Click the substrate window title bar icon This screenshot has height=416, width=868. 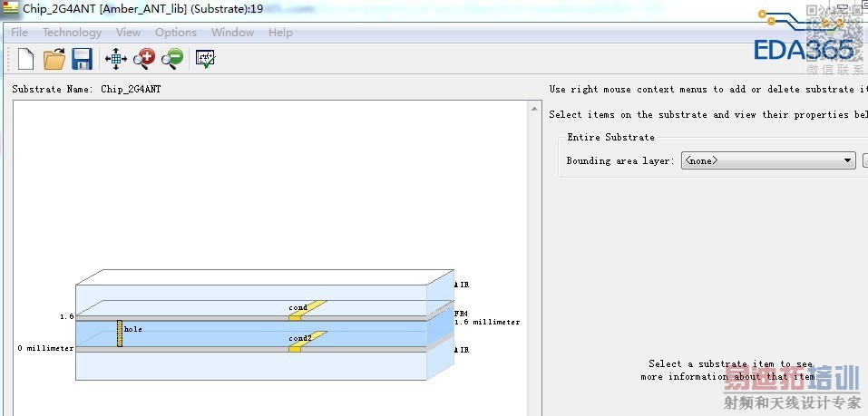(x=11, y=8)
